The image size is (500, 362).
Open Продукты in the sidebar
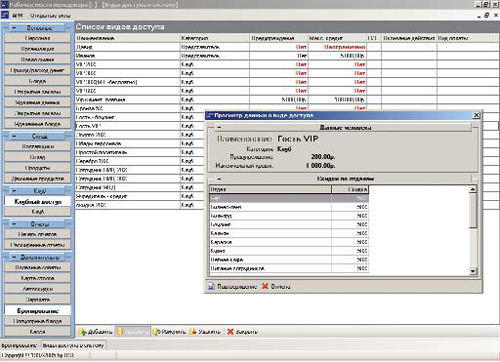[x=37, y=168]
